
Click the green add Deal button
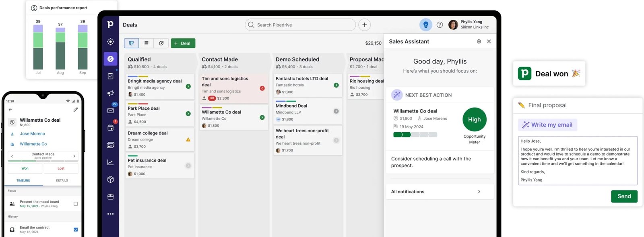(183, 43)
